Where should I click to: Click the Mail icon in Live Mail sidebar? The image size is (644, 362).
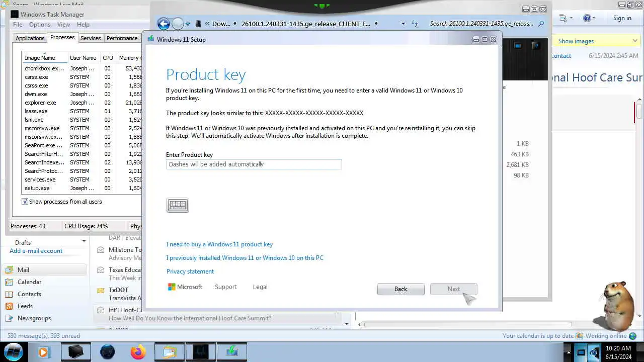[9, 270]
